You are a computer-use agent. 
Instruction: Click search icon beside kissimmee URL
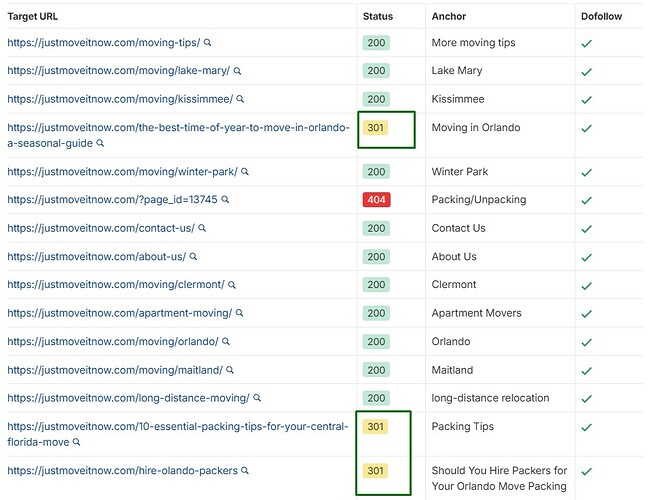[241, 99]
